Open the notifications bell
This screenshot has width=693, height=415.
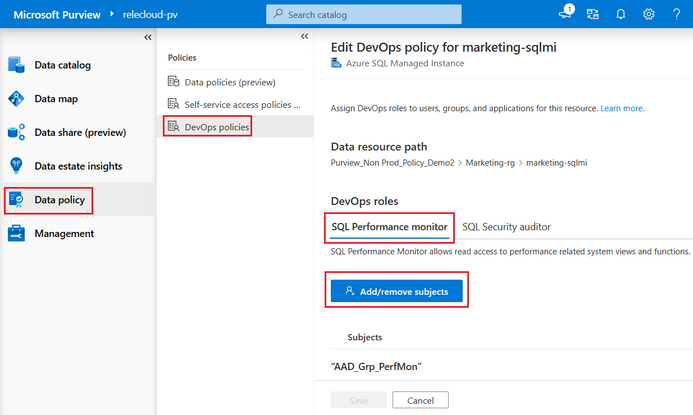click(x=620, y=14)
